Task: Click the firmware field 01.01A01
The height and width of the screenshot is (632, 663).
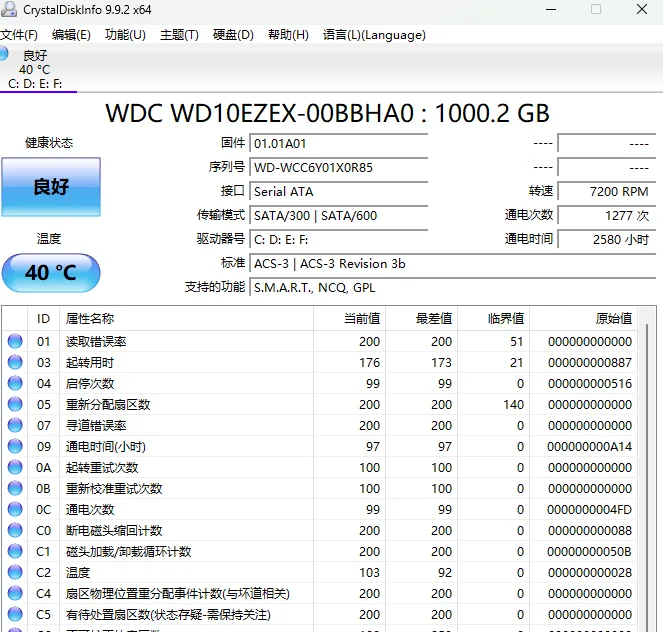Action: pos(339,144)
